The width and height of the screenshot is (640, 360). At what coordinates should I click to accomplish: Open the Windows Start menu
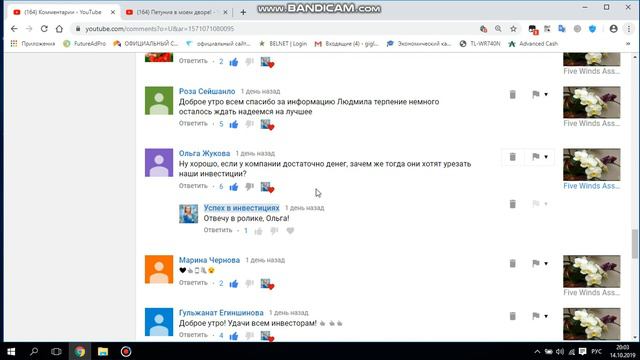click(11, 351)
